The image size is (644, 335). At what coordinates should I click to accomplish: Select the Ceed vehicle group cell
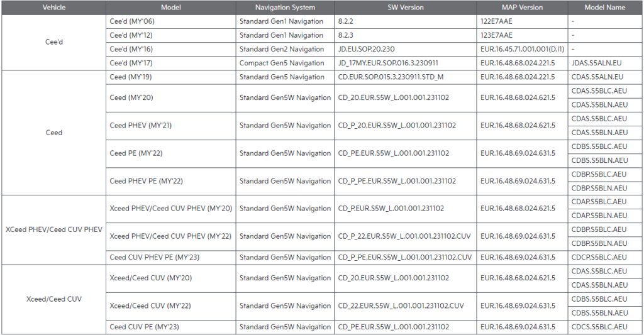click(54, 133)
